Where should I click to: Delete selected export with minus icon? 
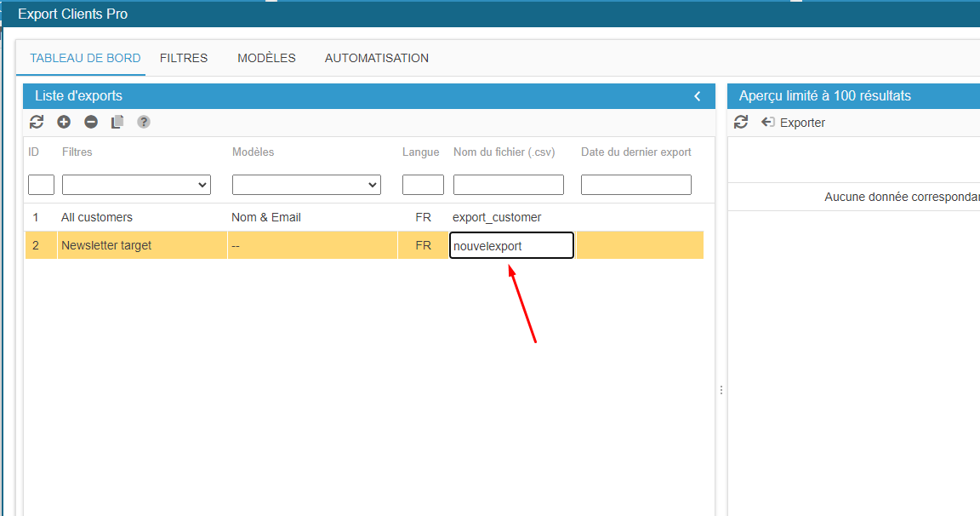point(91,122)
